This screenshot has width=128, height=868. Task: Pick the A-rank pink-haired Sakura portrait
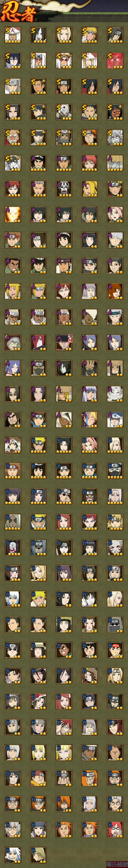coord(115,214)
